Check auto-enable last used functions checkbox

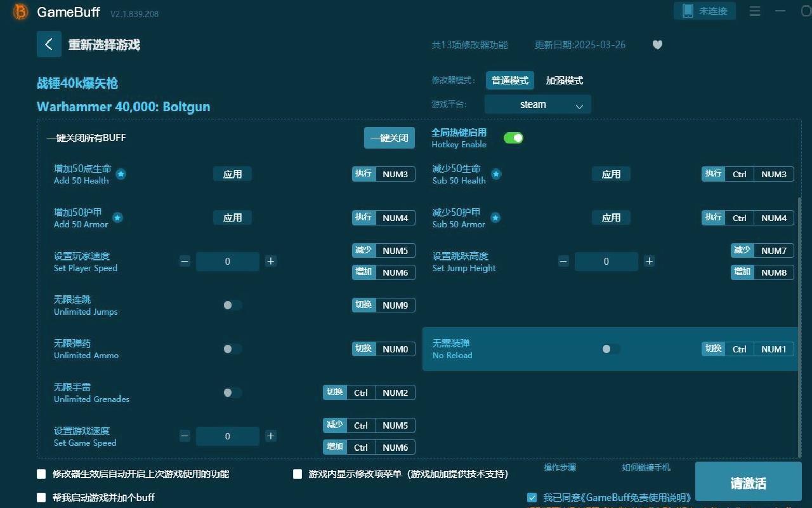tap(41, 474)
